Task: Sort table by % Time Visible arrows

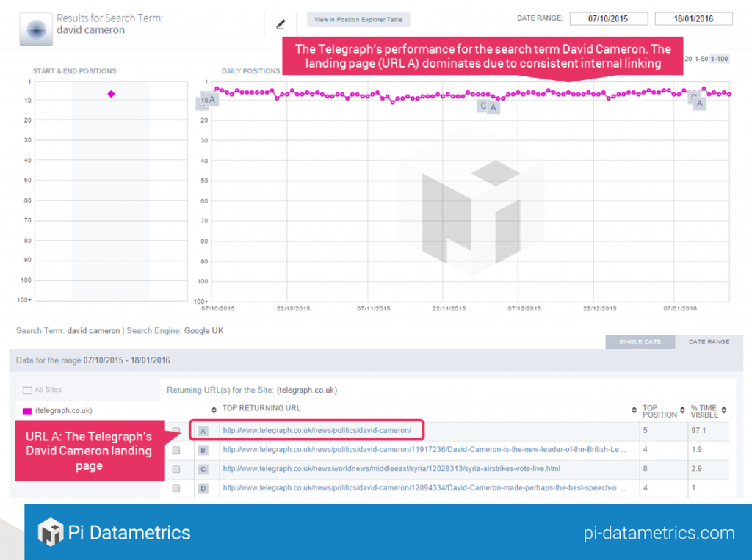Action: (x=723, y=410)
